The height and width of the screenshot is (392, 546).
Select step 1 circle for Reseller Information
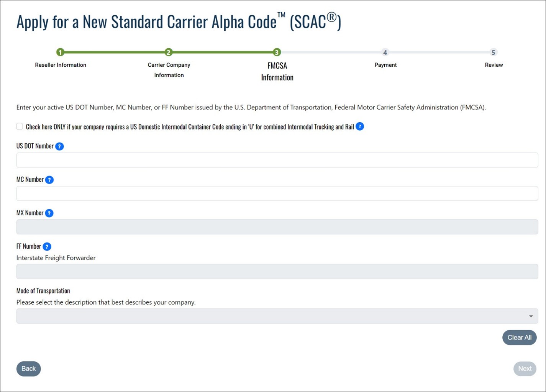pyautogui.click(x=60, y=52)
